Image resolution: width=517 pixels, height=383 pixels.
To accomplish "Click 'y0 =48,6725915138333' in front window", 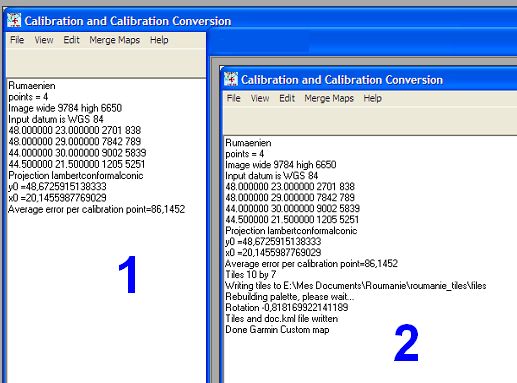I will (x=273, y=242).
